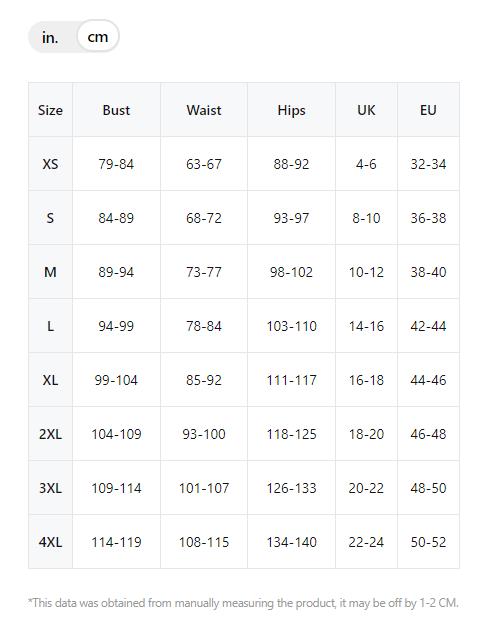482x619 pixels.
Task: Click the Hips column header
Action: pos(291,110)
